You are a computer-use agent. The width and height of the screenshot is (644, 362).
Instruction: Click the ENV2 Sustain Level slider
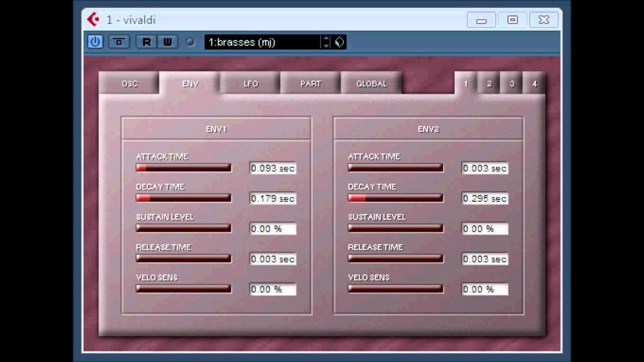[395, 228]
